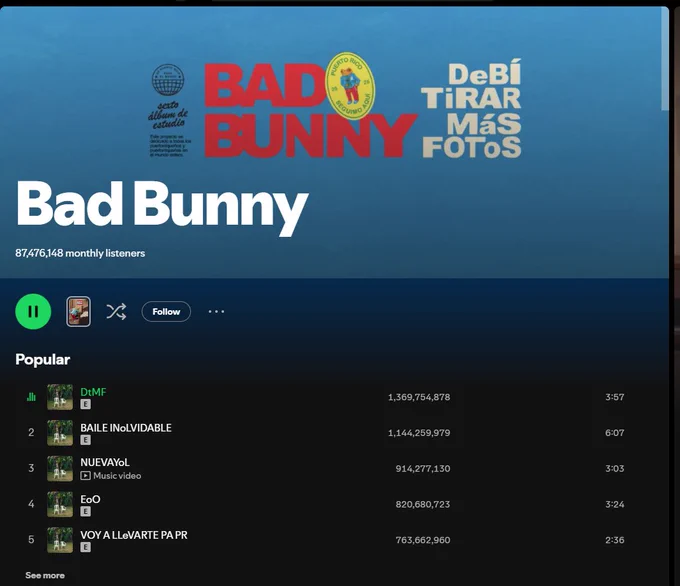This screenshot has width=680, height=586.
Task: Pause playback with the green button
Action: coord(33,311)
